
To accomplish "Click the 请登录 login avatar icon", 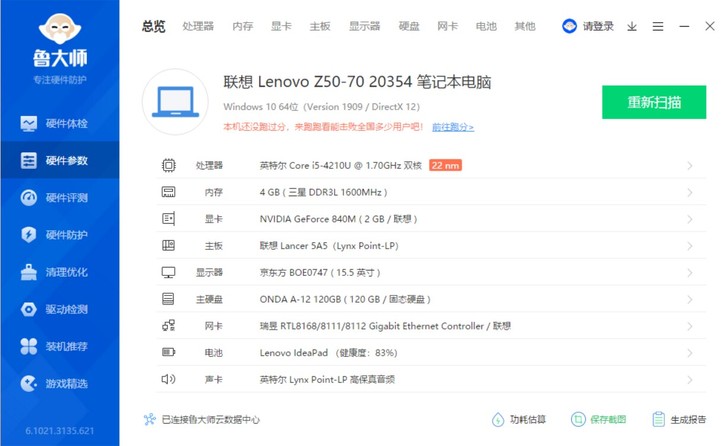I will tap(569, 26).
